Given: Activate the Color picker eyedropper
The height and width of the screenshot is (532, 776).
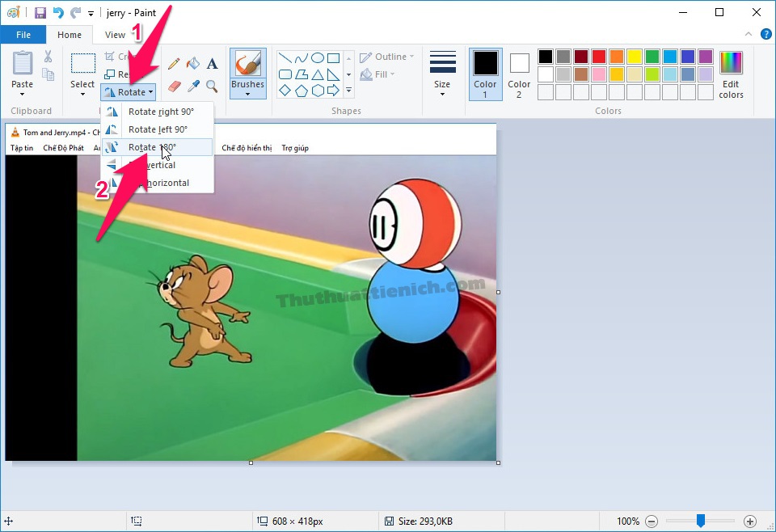Looking at the screenshot, I should (192, 86).
